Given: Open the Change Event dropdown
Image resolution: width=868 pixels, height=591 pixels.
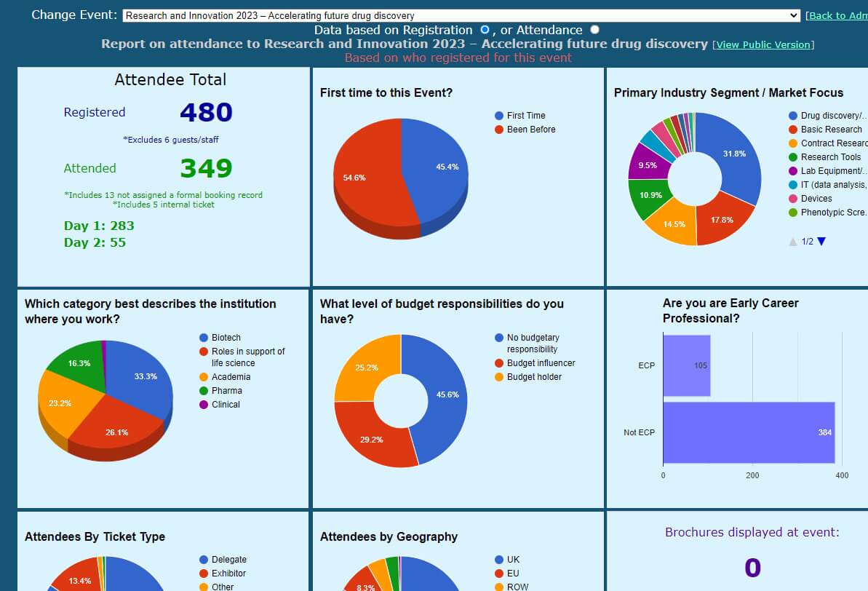Looking at the screenshot, I should point(461,15).
